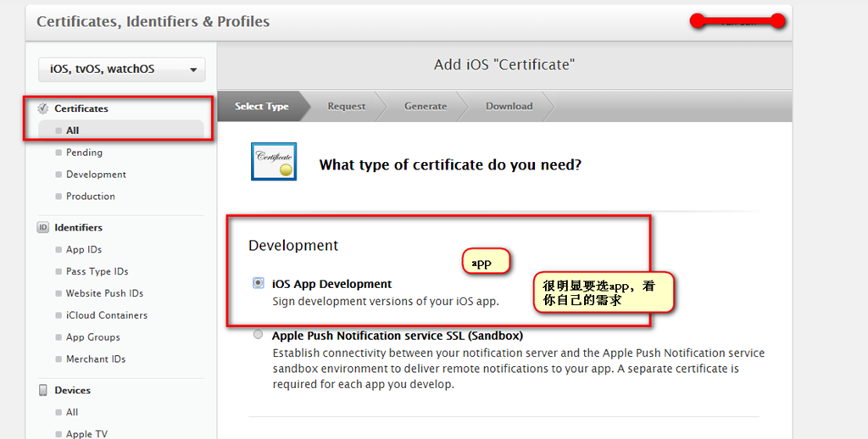Open Apple TV devices list

click(x=86, y=434)
